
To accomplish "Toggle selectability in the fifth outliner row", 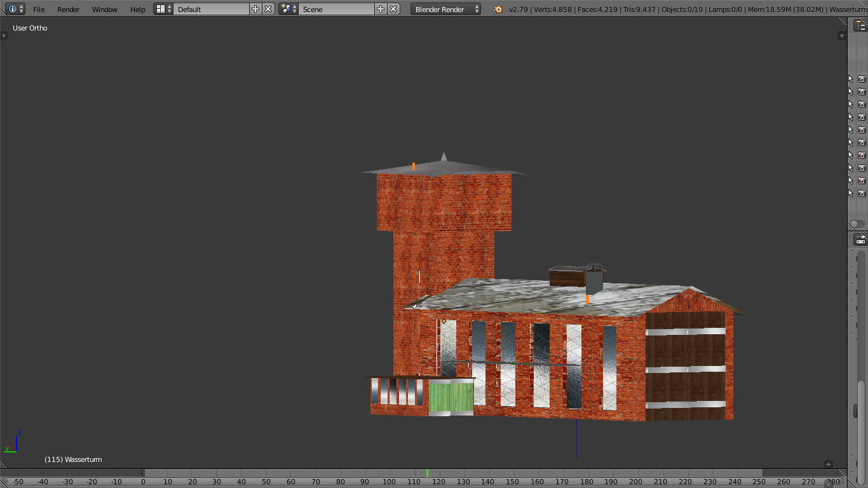I will (x=851, y=130).
